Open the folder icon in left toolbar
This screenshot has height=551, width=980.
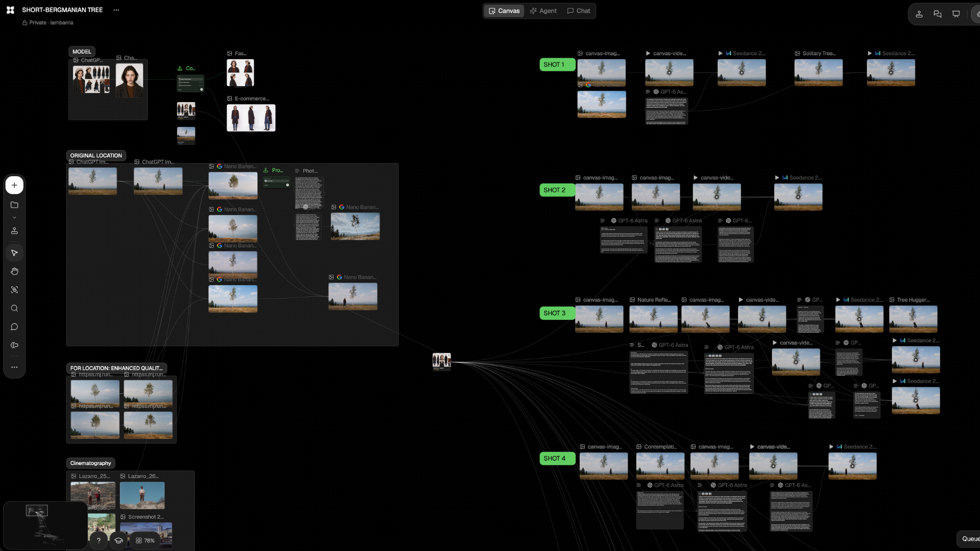(x=14, y=205)
